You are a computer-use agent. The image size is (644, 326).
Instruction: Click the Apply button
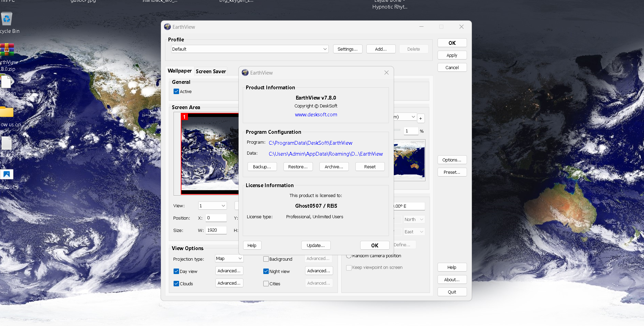pyautogui.click(x=452, y=55)
